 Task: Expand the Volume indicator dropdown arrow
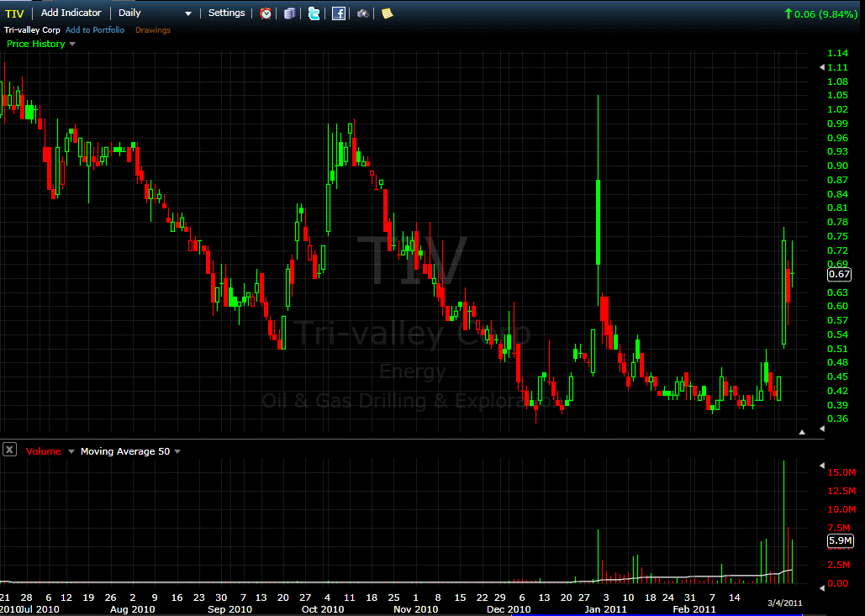(71, 451)
